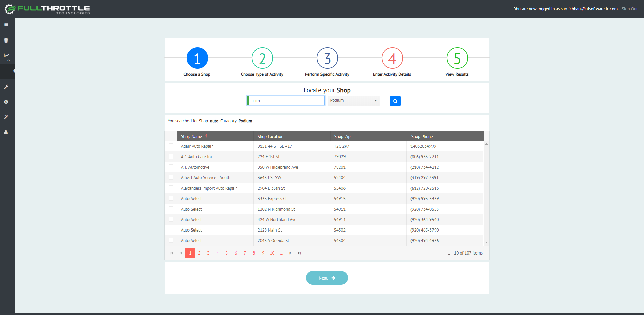
Task: Open results page 7
Action: (245, 253)
